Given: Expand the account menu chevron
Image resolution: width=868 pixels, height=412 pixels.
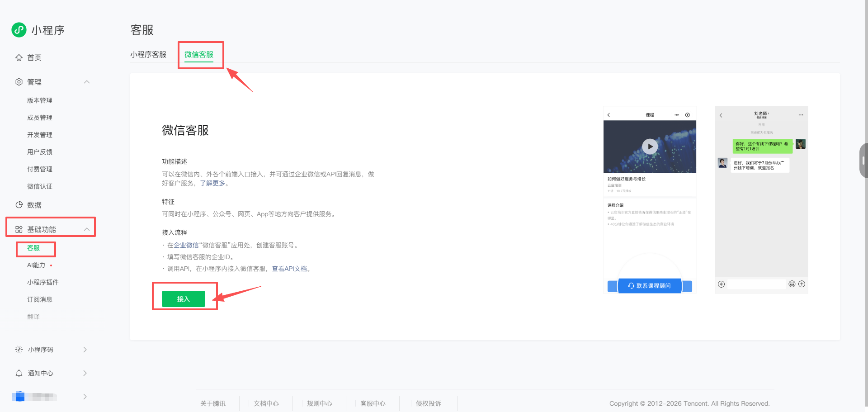Looking at the screenshot, I should tap(85, 397).
